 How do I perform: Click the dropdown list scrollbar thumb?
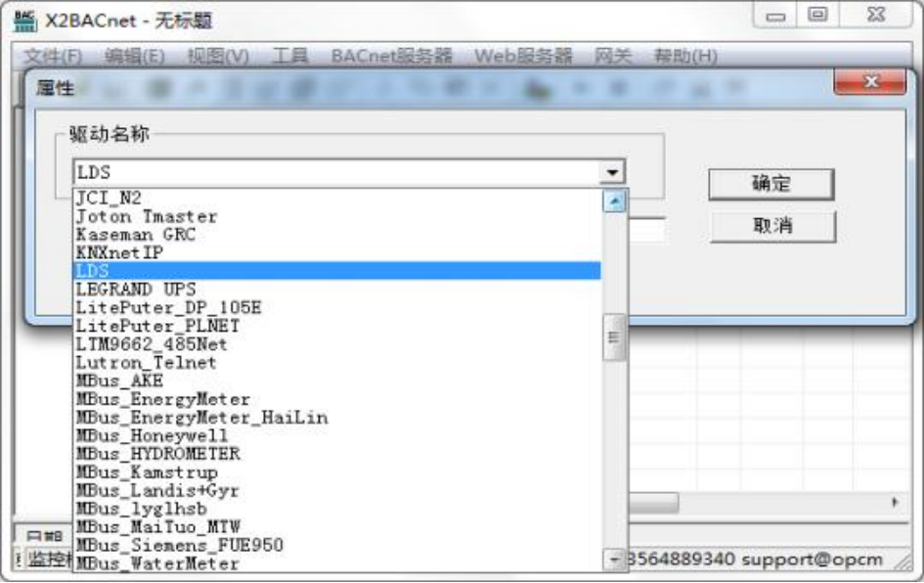pos(614,337)
